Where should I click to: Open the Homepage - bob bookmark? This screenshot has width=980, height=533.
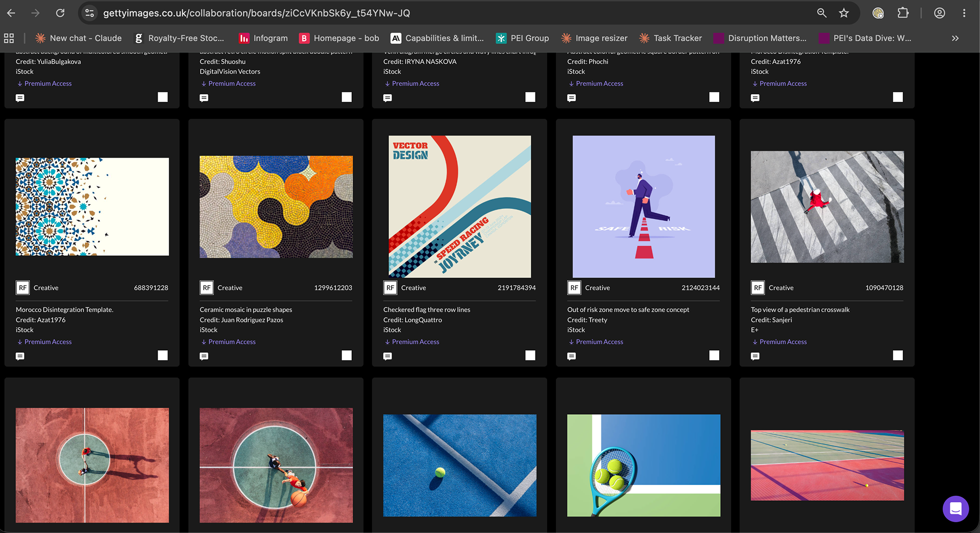tap(339, 38)
